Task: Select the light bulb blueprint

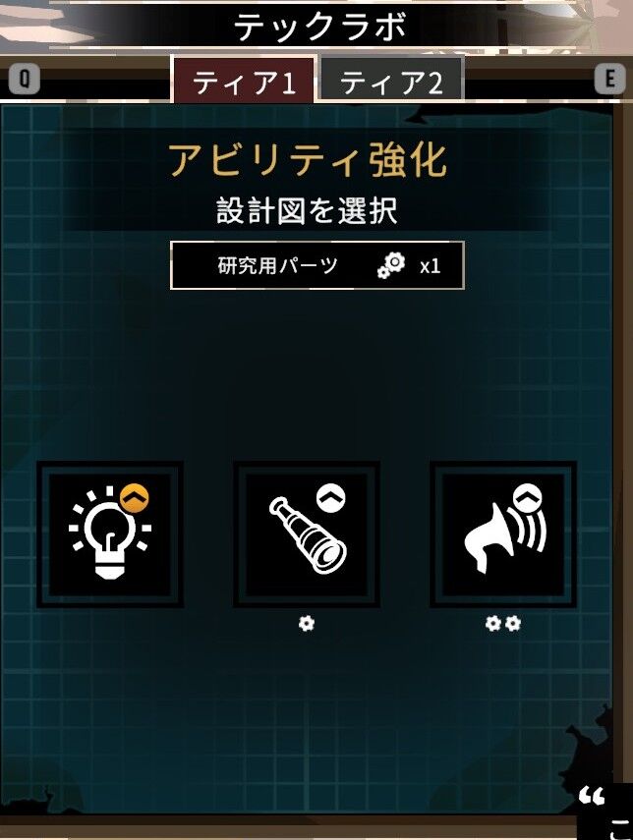Action: point(110,534)
